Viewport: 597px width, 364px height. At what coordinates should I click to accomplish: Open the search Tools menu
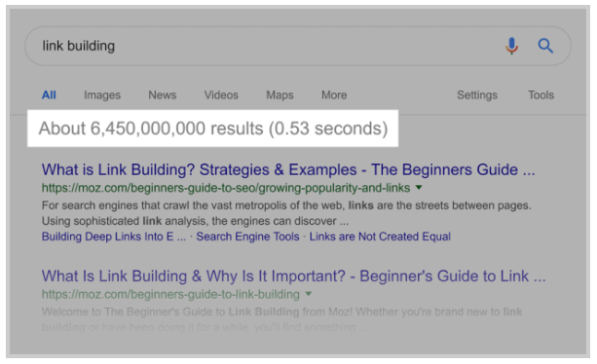point(541,95)
